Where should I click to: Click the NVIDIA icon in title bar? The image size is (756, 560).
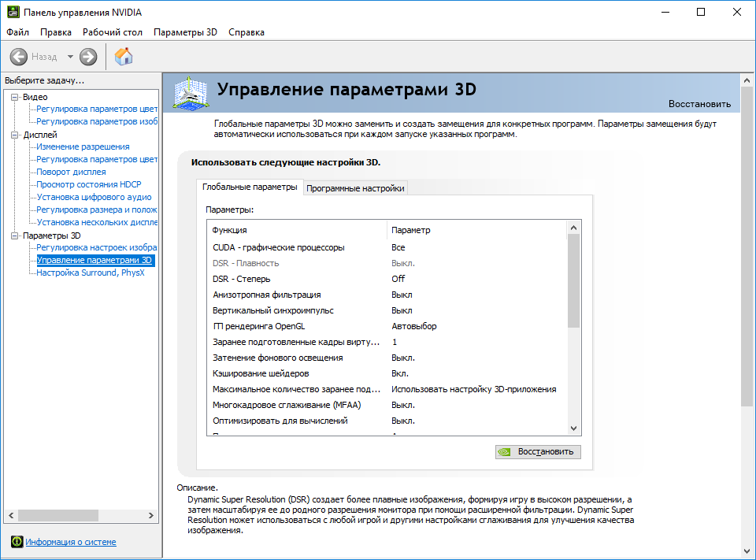(x=13, y=12)
